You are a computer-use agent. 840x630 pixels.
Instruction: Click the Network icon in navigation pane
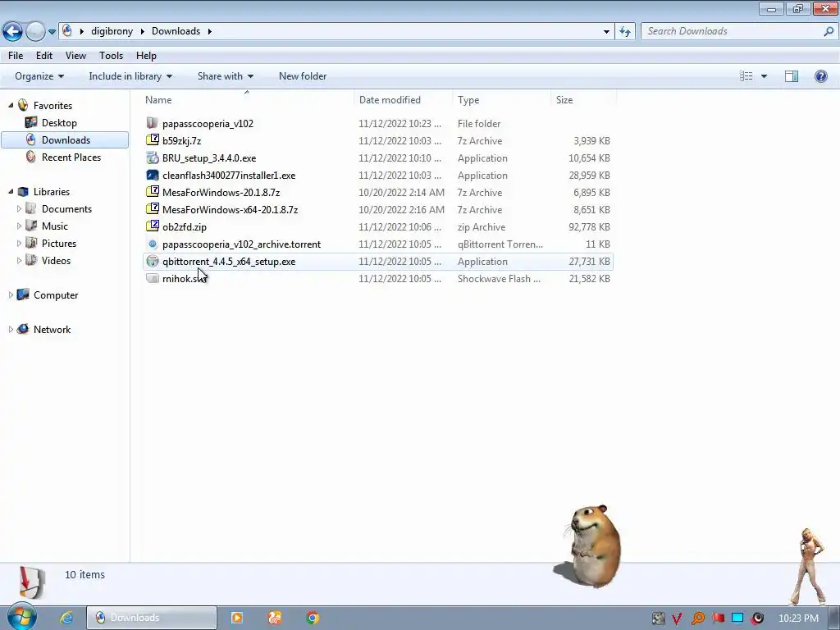(x=23, y=329)
